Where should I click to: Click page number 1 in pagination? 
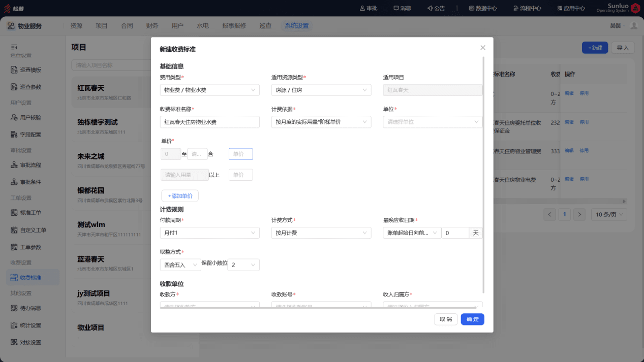point(564,215)
